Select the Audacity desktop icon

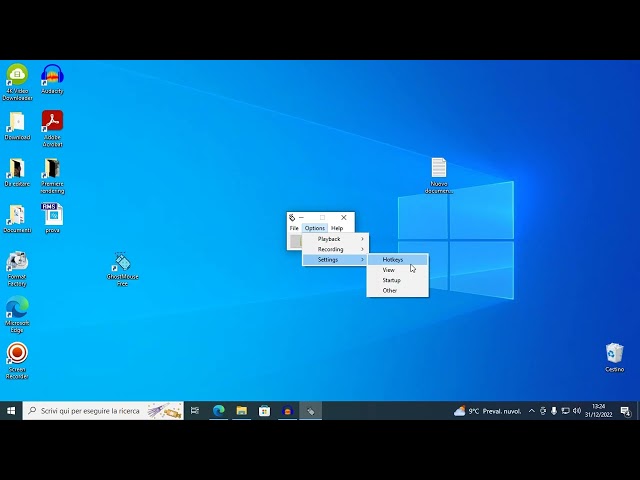(52, 79)
